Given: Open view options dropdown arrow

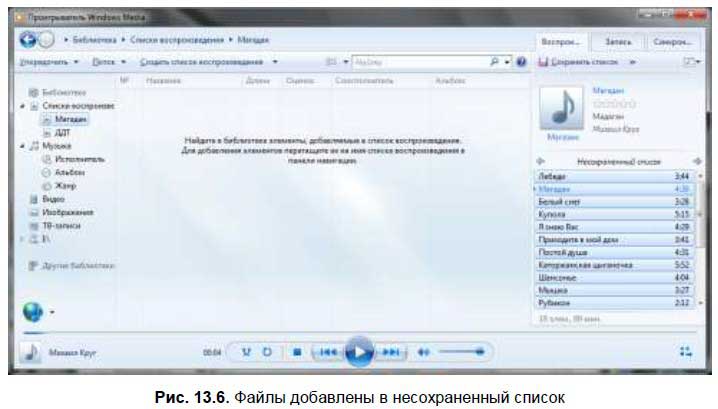Looking at the screenshot, I should point(346,61).
